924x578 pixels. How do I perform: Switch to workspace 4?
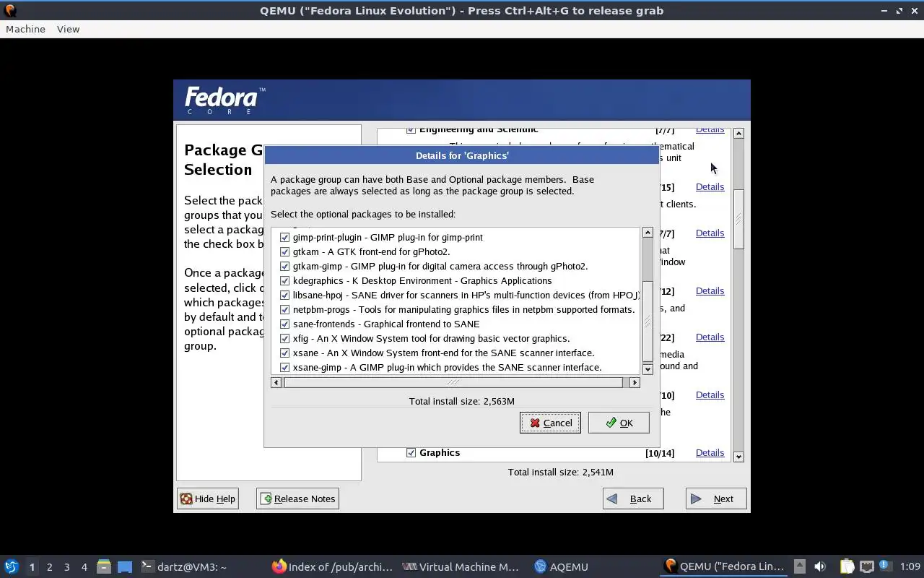(x=84, y=566)
